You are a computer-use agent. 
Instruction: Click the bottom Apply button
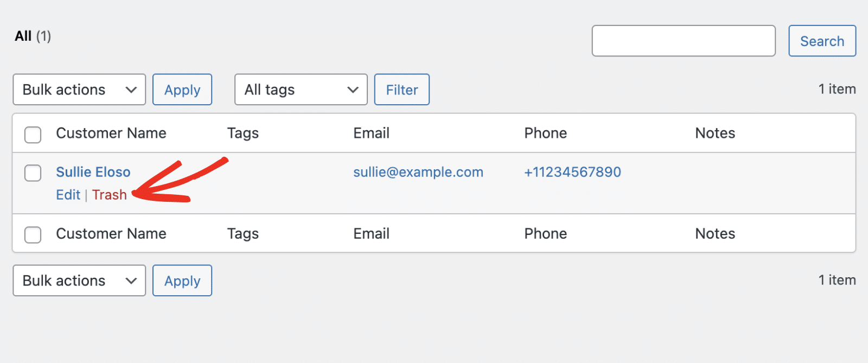pyautogui.click(x=182, y=281)
